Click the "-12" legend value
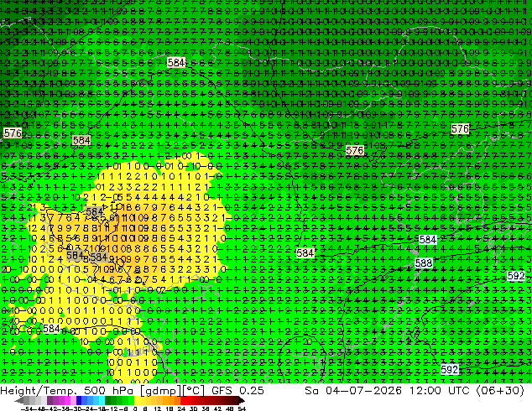The height and width of the screenshot is (411, 532). point(112,408)
